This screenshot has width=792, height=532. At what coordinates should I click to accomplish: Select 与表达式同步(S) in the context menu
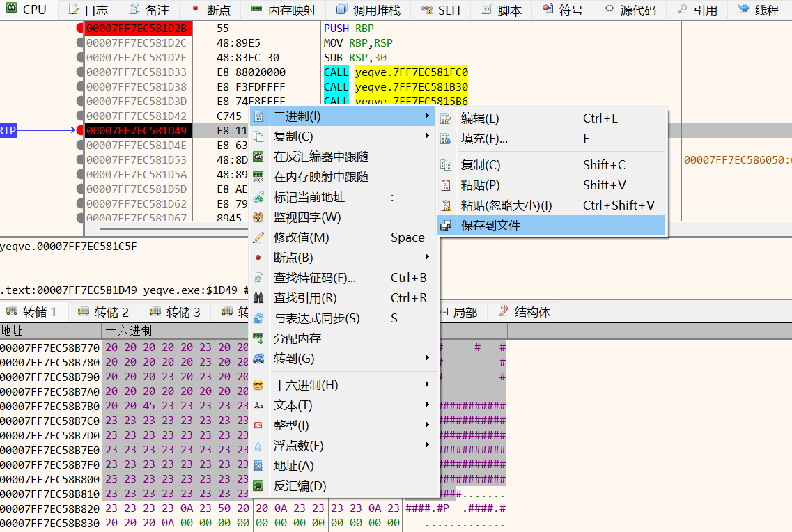(x=316, y=318)
